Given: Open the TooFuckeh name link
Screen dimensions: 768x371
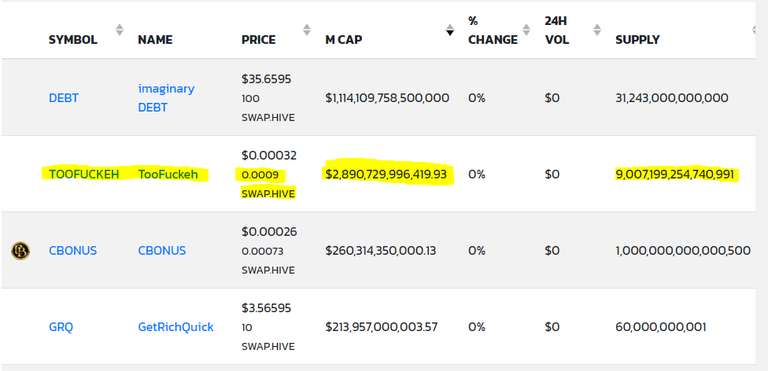Looking at the screenshot, I should 169,174.
